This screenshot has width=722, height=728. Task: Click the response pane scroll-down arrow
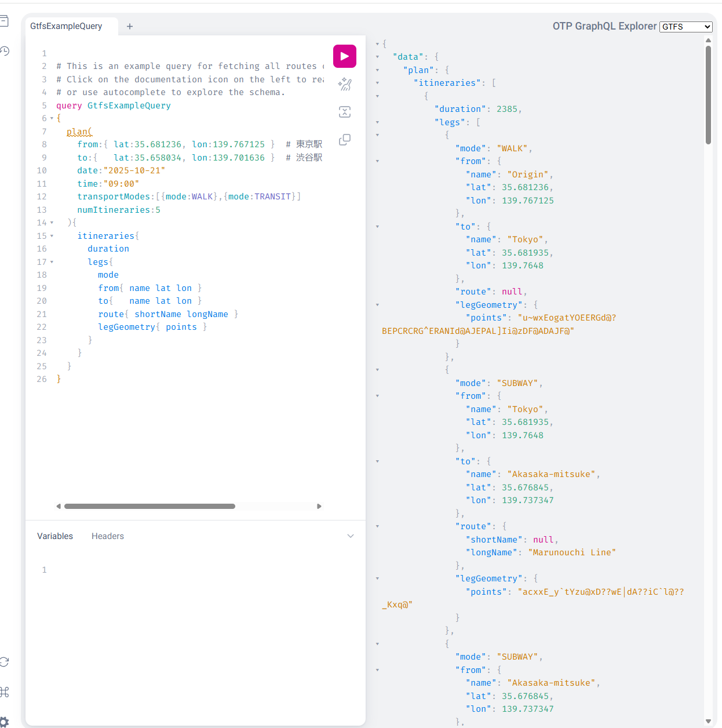[x=708, y=722]
